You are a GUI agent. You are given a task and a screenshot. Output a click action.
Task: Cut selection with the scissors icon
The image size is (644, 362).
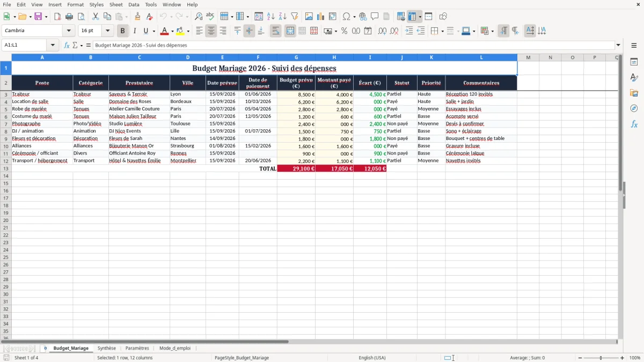[95, 17]
